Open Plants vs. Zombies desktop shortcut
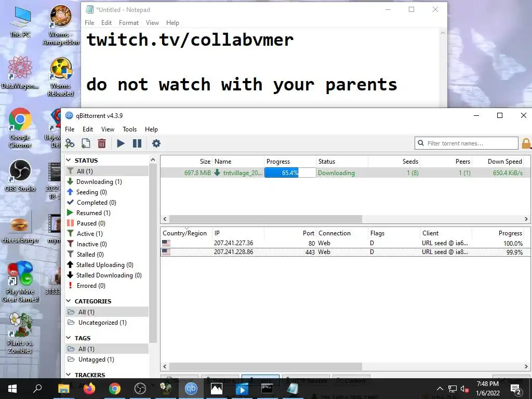Screen dimensions: 532x399 tap(20, 333)
